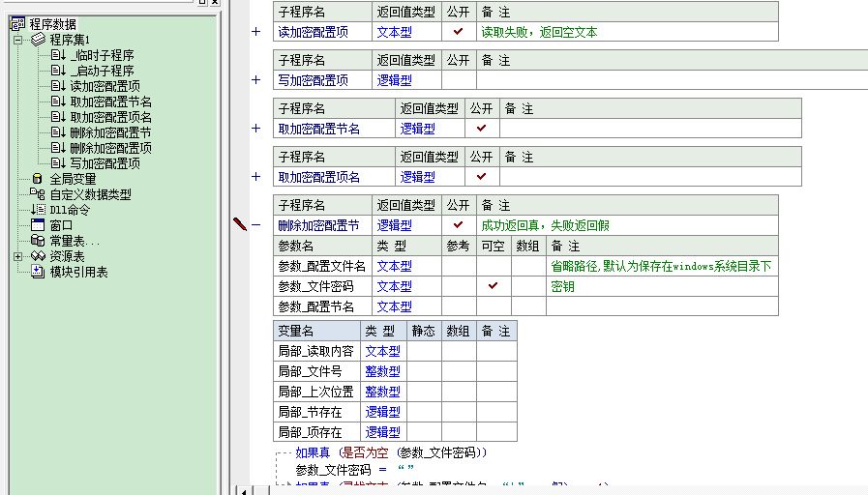Select Dll命令 in the tree
The image size is (868, 495).
70,210
